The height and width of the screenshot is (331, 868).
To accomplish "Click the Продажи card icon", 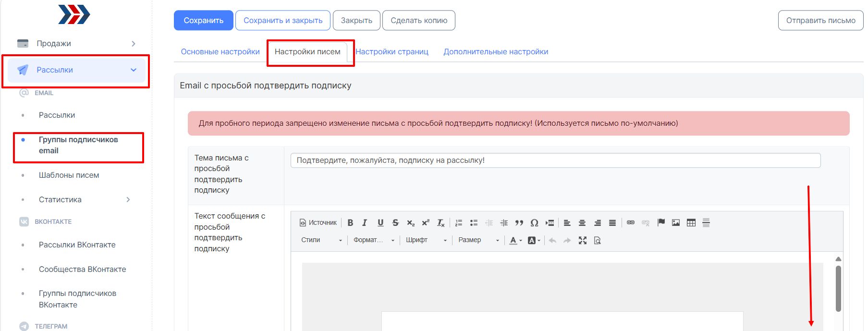I will [23, 44].
